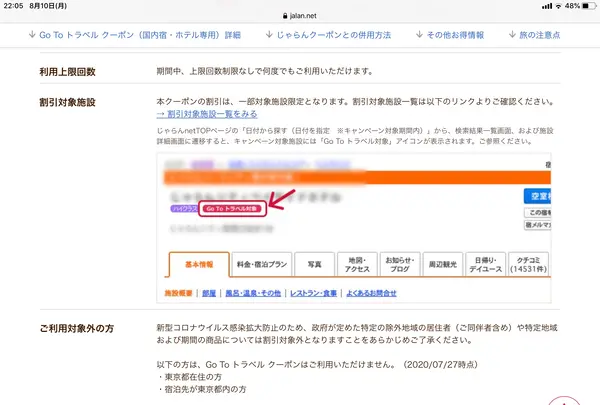The width and height of the screenshot is (600, 405).
Task: Click the purple ハイクラス badge
Action: (183, 209)
